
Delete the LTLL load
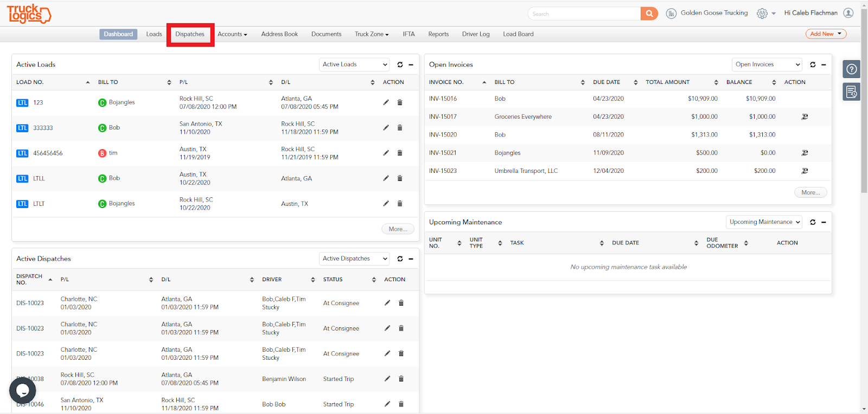(x=400, y=178)
